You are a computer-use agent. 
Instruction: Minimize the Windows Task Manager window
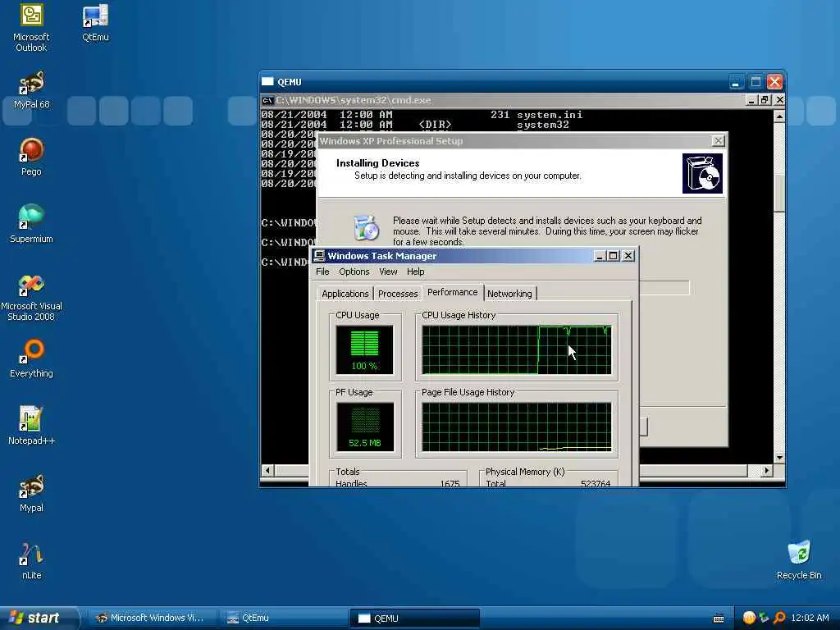tap(600, 256)
